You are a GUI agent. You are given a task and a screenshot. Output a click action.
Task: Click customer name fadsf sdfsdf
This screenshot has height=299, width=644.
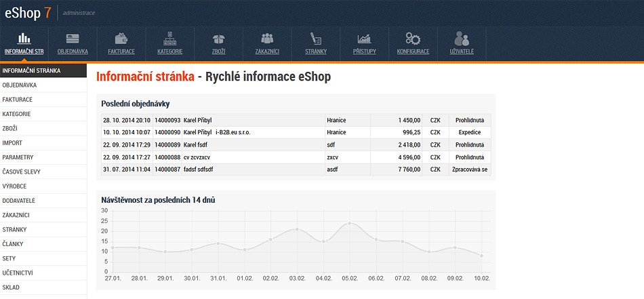199,170
